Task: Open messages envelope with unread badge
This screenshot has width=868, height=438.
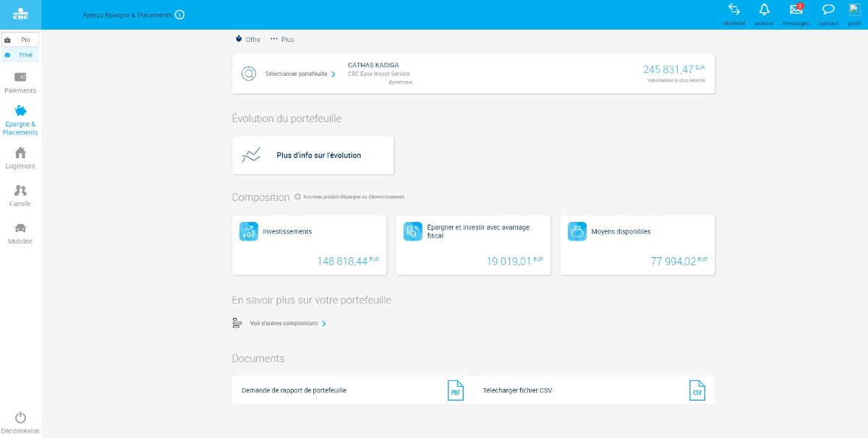Action: [x=796, y=10]
